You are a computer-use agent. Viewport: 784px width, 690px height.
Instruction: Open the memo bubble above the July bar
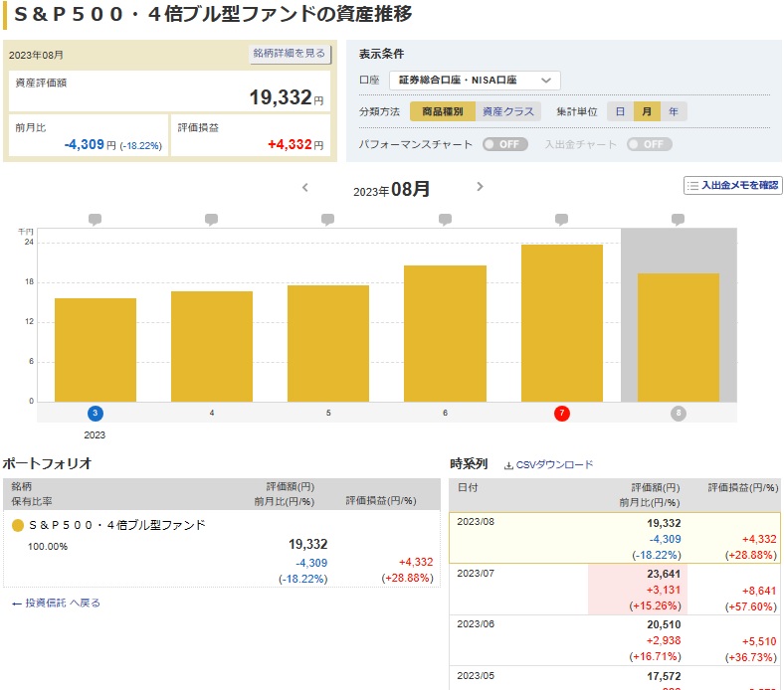(561, 220)
